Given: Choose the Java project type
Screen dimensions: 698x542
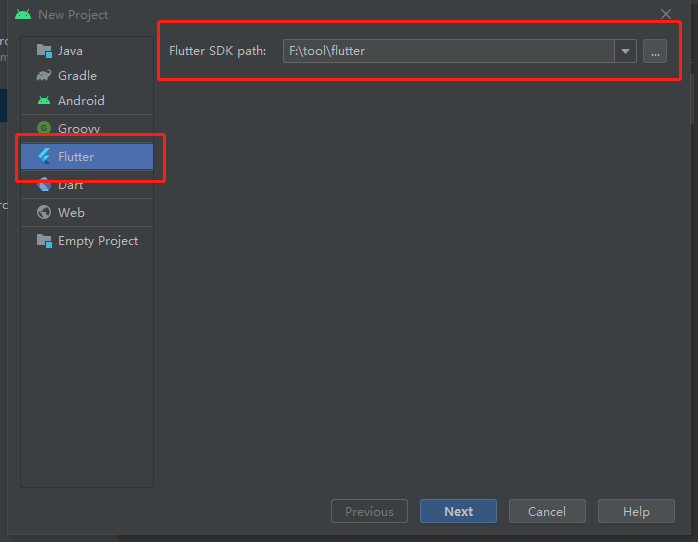Looking at the screenshot, I should 87,51.
